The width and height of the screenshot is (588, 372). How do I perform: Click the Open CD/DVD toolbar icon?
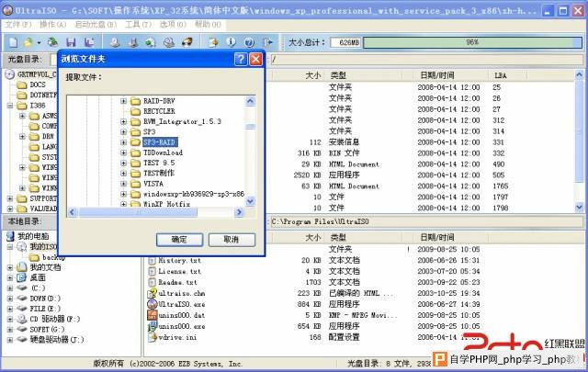pos(53,42)
